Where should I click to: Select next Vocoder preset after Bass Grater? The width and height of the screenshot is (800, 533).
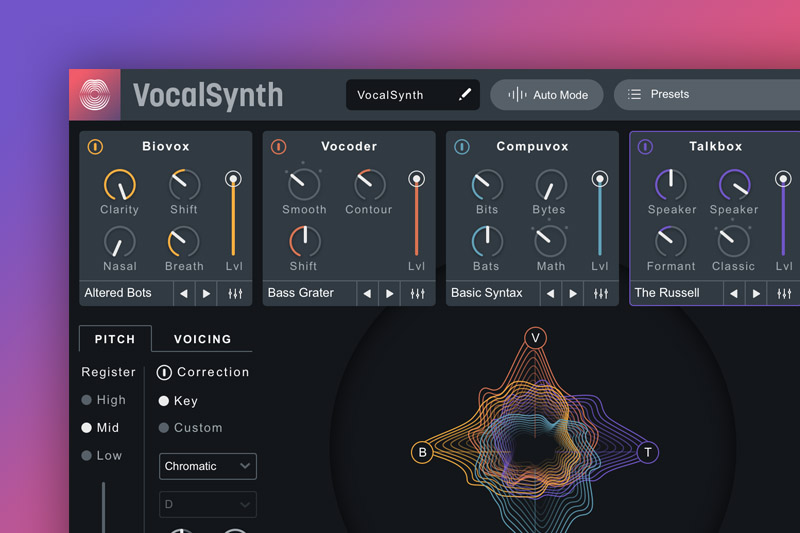[x=389, y=294]
